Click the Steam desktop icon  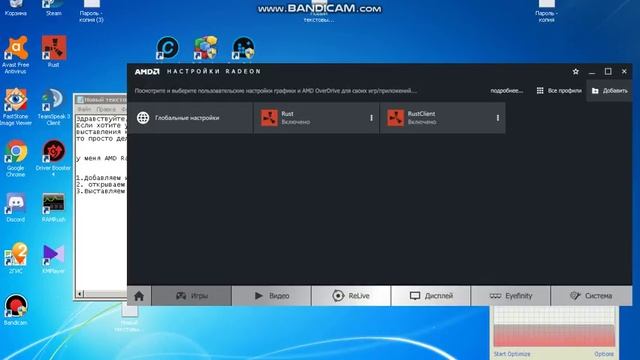coord(53,8)
